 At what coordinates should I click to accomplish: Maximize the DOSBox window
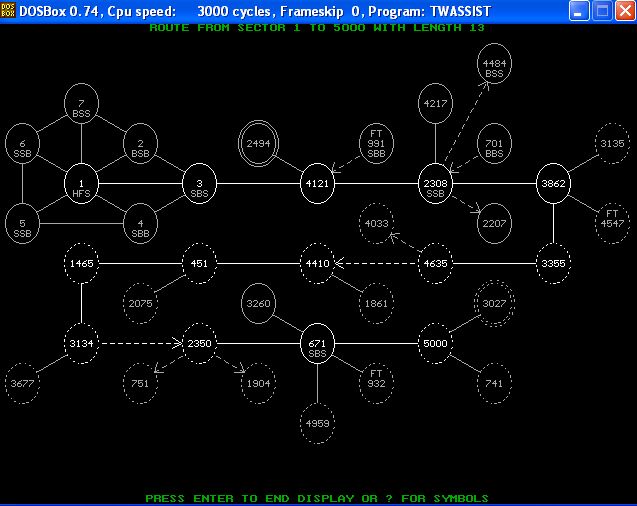tap(602, 11)
